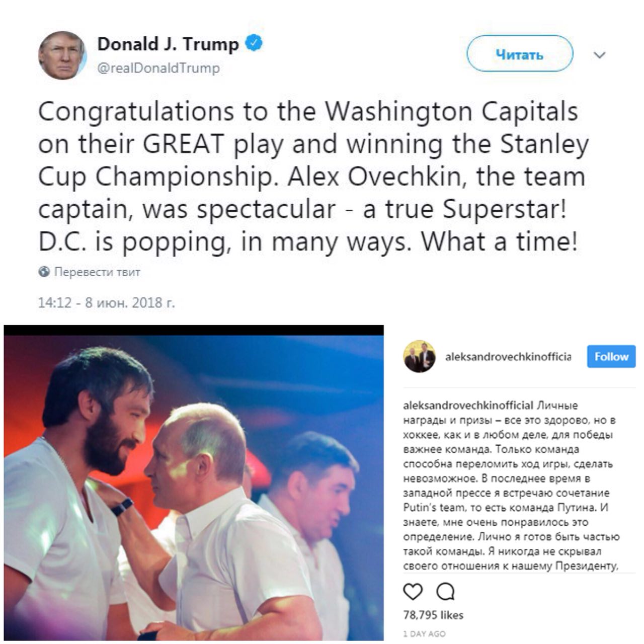Click the blue verified badge icon
Screen dimensions: 644x644
coord(254,44)
